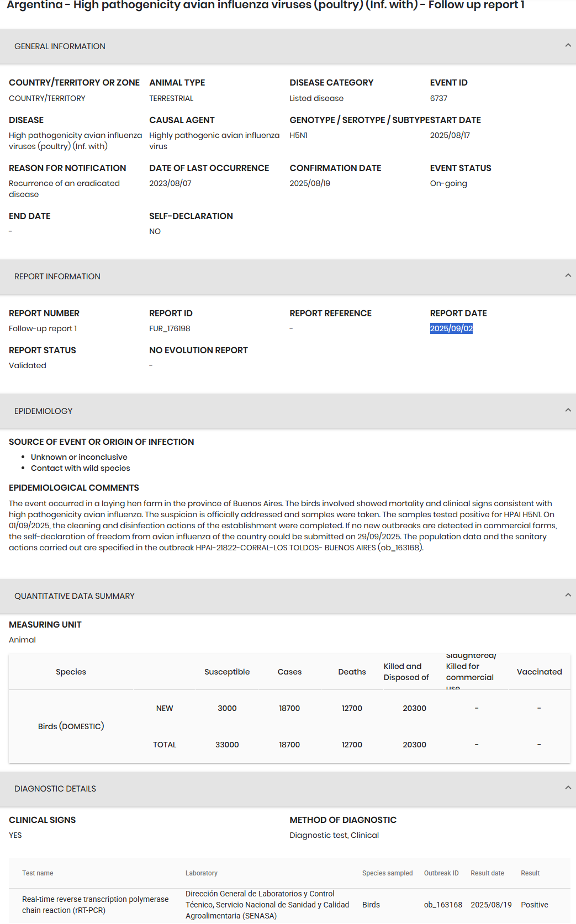Click the report ID FUR_176198
Viewport: 576px width, 924px height.
[x=170, y=328]
